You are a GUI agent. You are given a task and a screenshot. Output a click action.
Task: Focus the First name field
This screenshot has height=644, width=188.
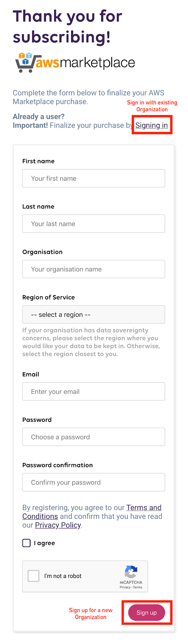point(94,178)
